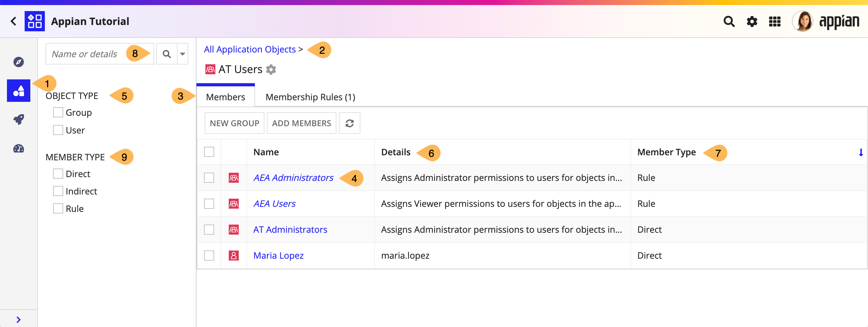Viewport: 868px width, 327px height.
Task: Switch to Membership Rules (1) tab
Action: coord(310,97)
